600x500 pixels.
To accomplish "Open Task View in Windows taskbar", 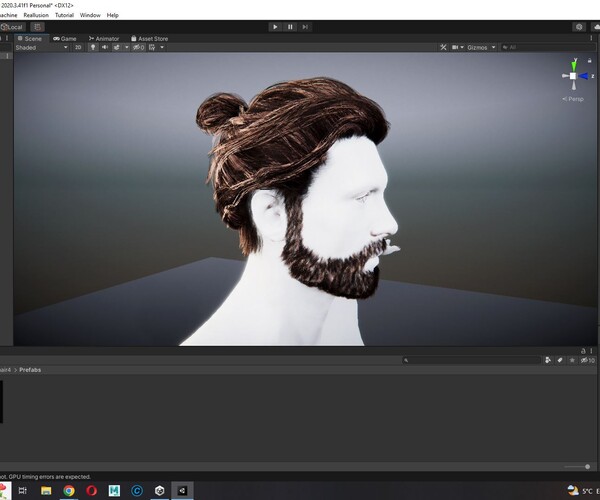I will click(23, 490).
